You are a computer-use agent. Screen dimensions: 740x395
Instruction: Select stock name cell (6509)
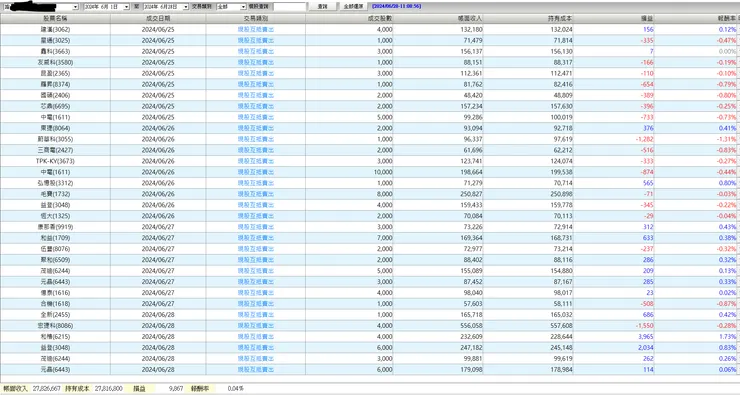(x=55, y=260)
